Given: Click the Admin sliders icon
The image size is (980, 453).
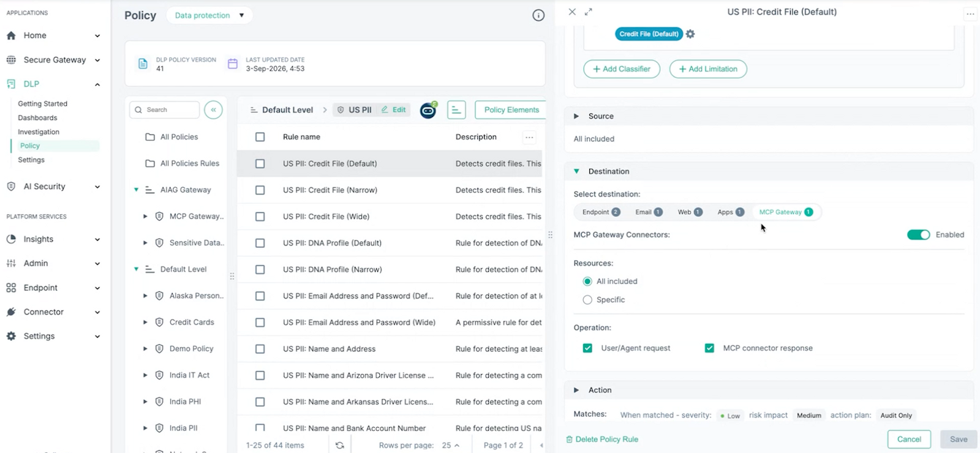Looking at the screenshot, I should pos(11,263).
